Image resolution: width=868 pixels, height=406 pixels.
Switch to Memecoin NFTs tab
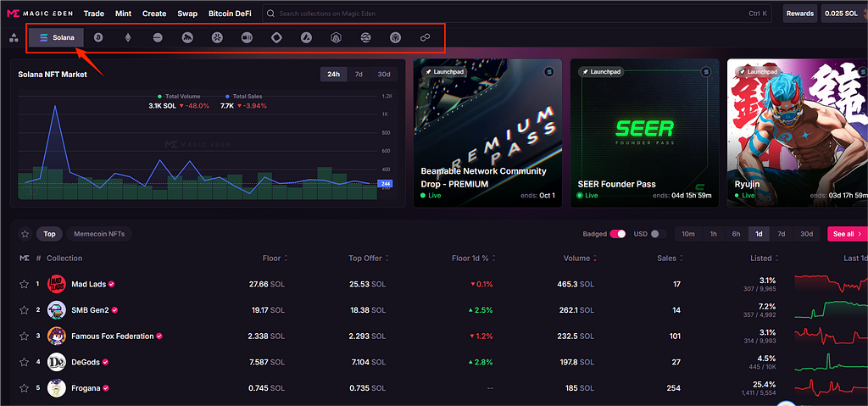(99, 234)
